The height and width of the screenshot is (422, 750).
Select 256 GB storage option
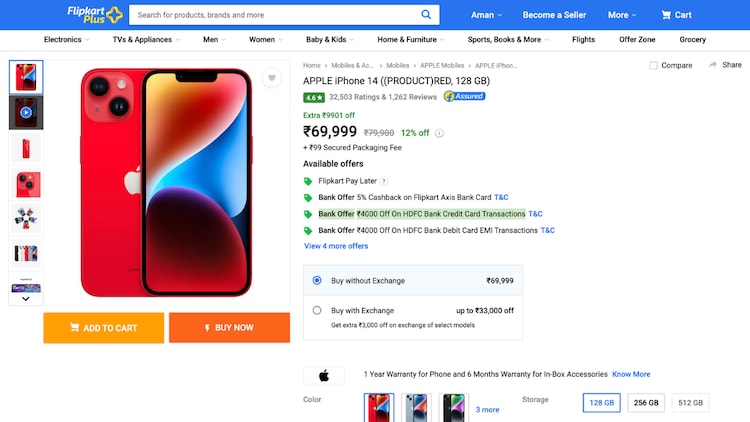tap(646, 403)
